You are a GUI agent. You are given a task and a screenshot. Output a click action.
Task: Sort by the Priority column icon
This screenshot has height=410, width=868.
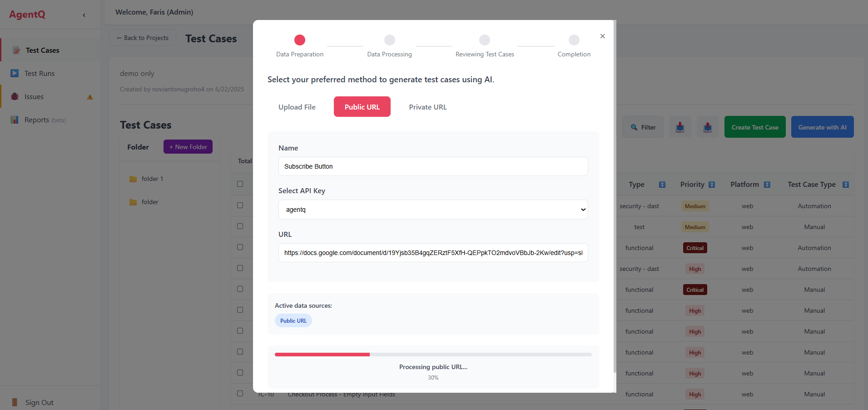(x=712, y=185)
